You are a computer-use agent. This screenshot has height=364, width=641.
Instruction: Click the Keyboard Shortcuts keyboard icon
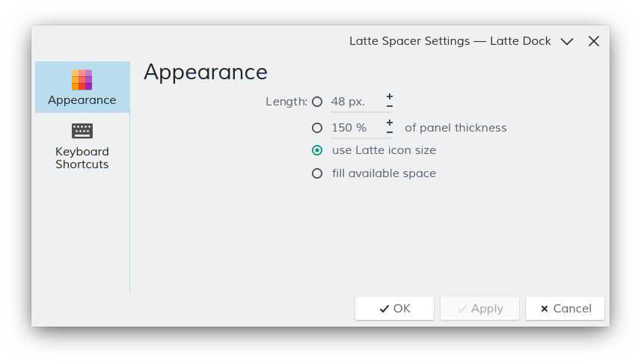click(x=82, y=131)
